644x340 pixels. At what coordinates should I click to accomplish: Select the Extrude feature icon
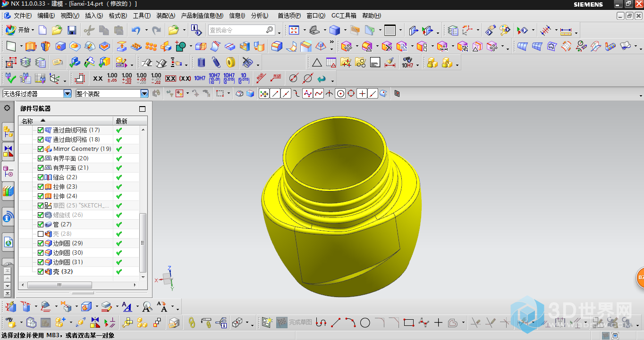coord(31,47)
